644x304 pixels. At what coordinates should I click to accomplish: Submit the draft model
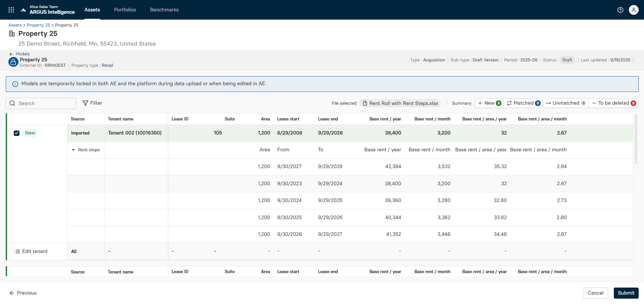click(x=626, y=293)
